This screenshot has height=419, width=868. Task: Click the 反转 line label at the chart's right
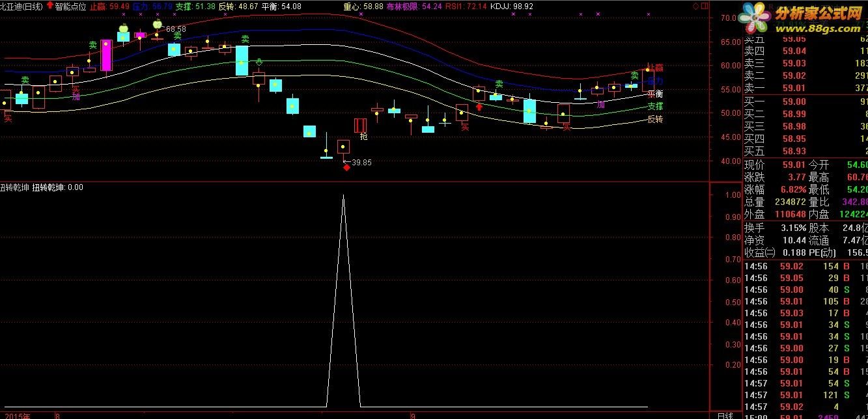[x=655, y=119]
